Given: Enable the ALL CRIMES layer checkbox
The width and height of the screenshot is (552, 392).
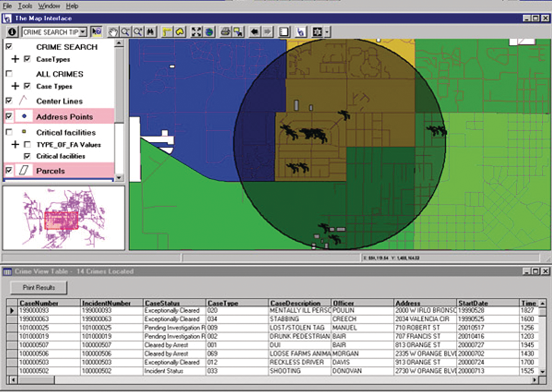Looking at the screenshot, I should tap(9, 74).
